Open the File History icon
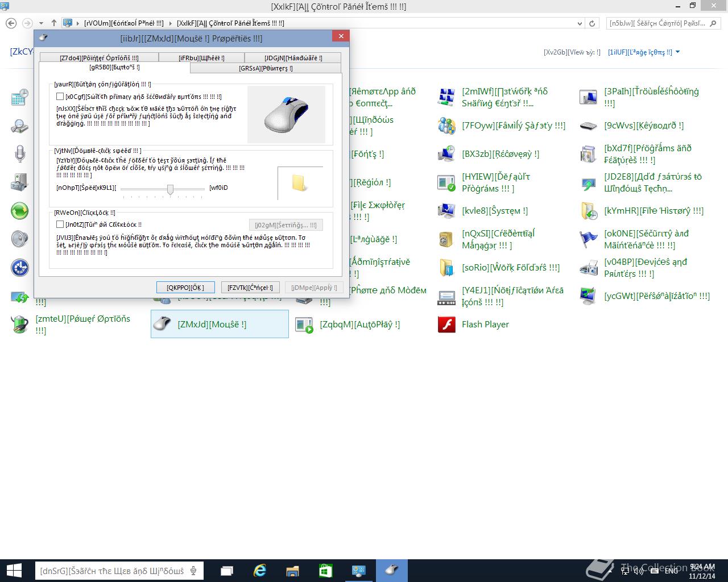This screenshot has height=582, width=728. click(589, 211)
